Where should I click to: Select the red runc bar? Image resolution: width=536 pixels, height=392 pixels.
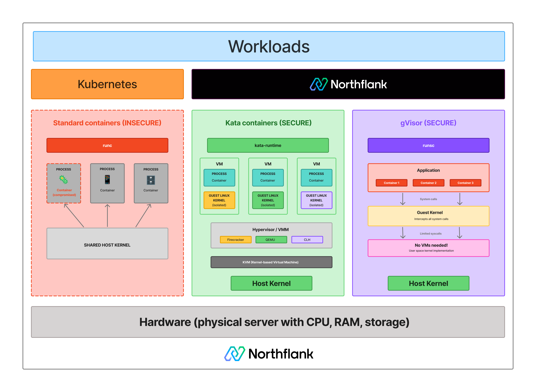click(107, 145)
